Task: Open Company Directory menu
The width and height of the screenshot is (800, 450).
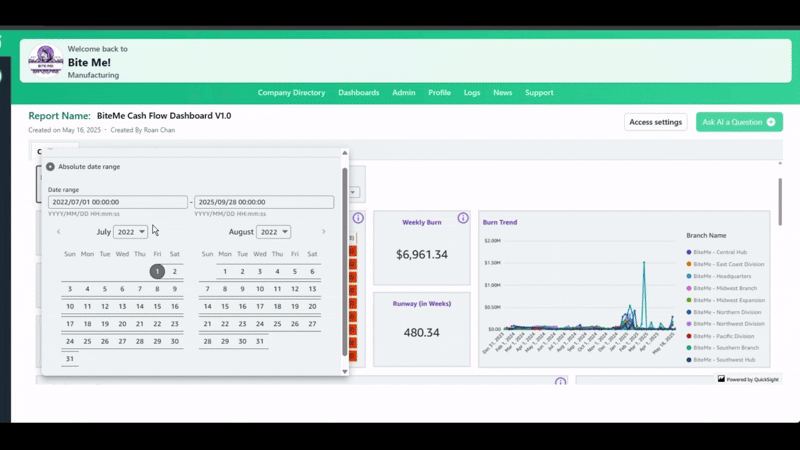Action: 291,93
